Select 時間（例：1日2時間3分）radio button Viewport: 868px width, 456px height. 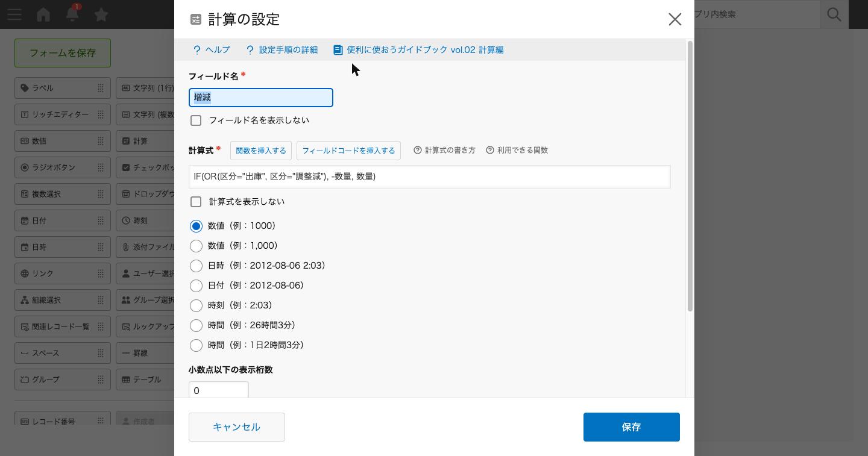pos(196,345)
